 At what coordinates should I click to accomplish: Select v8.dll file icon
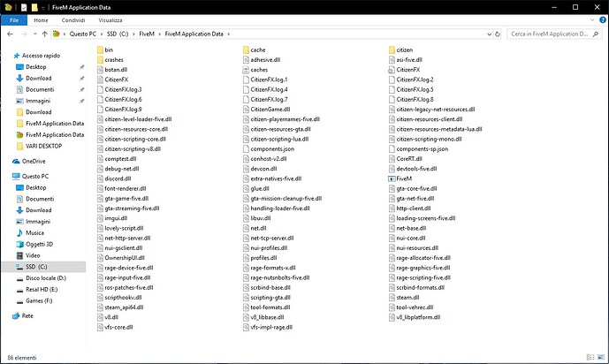click(100, 317)
